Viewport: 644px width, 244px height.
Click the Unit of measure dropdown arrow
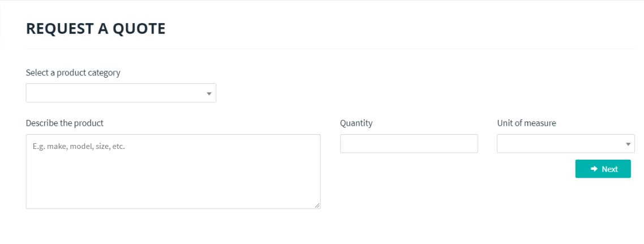[628, 144]
